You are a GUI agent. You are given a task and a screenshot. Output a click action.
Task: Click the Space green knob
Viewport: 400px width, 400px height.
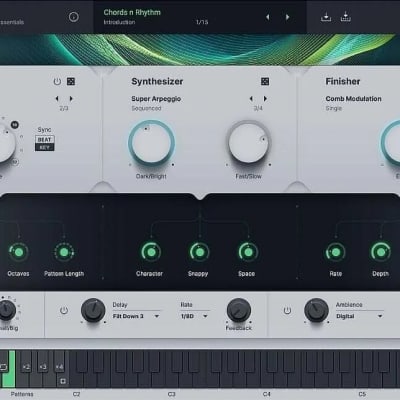pyautogui.click(x=248, y=252)
